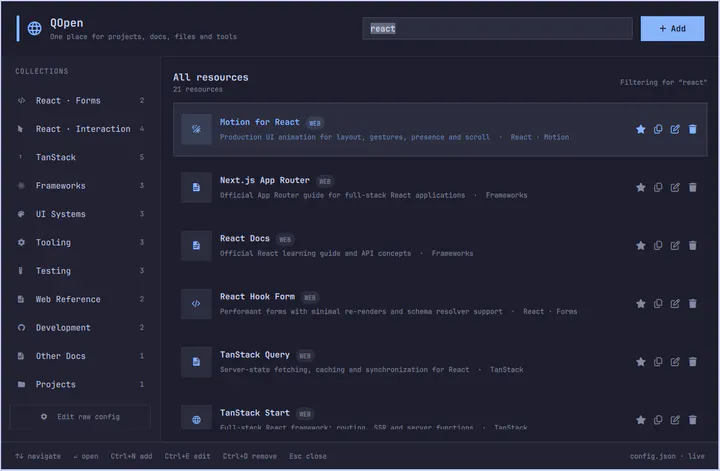Open the TanStack Start title
Screen dimensions: 720x471
tap(255, 413)
